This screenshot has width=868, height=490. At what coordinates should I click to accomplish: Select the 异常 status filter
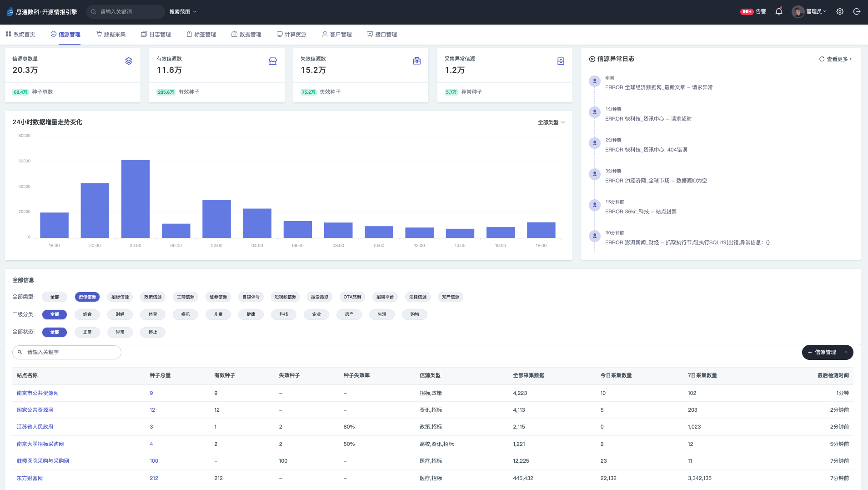[120, 332]
